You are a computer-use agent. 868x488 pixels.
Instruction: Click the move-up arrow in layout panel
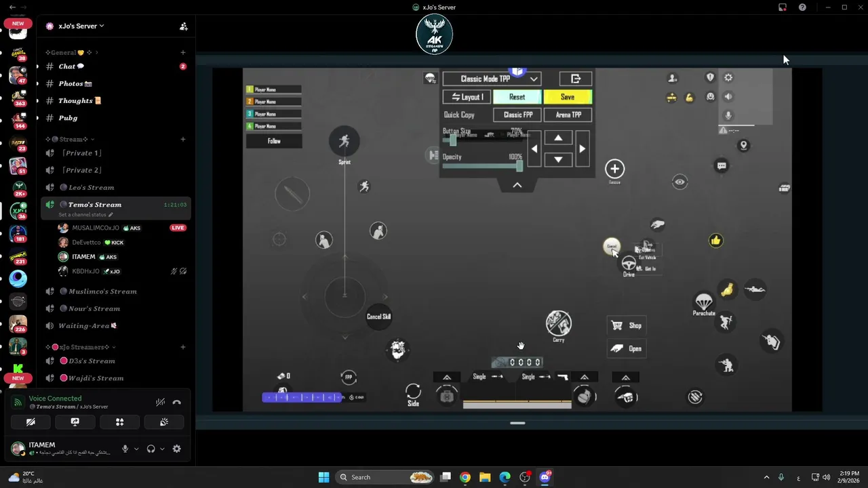(558, 138)
